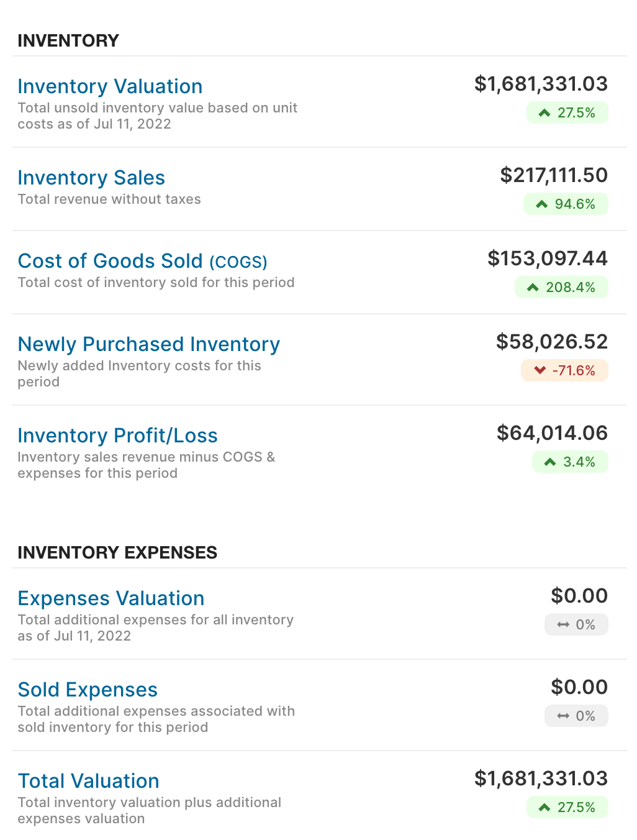
Task: Click the $58,026.52 purchased inventory amount
Action: 552,342
